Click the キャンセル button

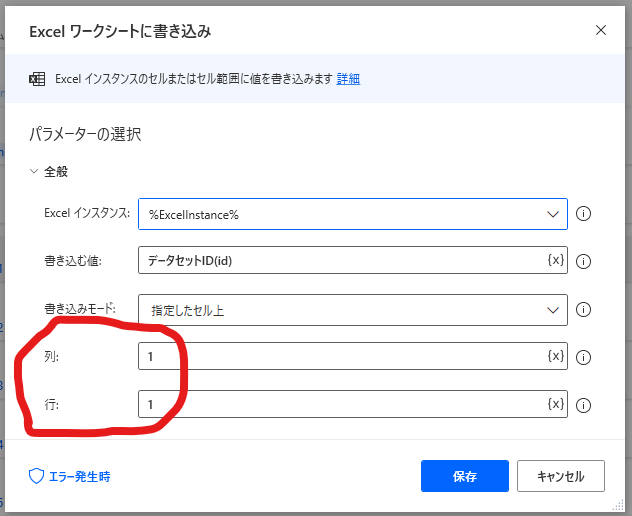pos(561,476)
